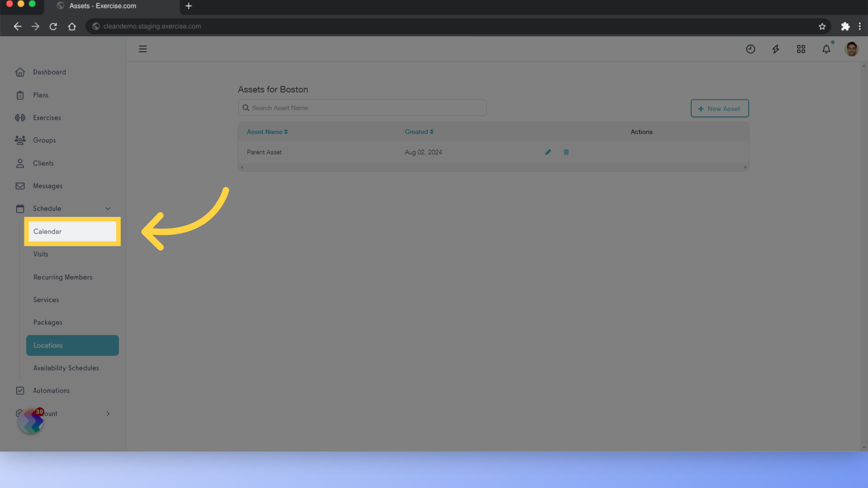Screen dimensions: 868x488
Task: Click the grid/dashboard icon in top bar
Action: (x=801, y=48)
